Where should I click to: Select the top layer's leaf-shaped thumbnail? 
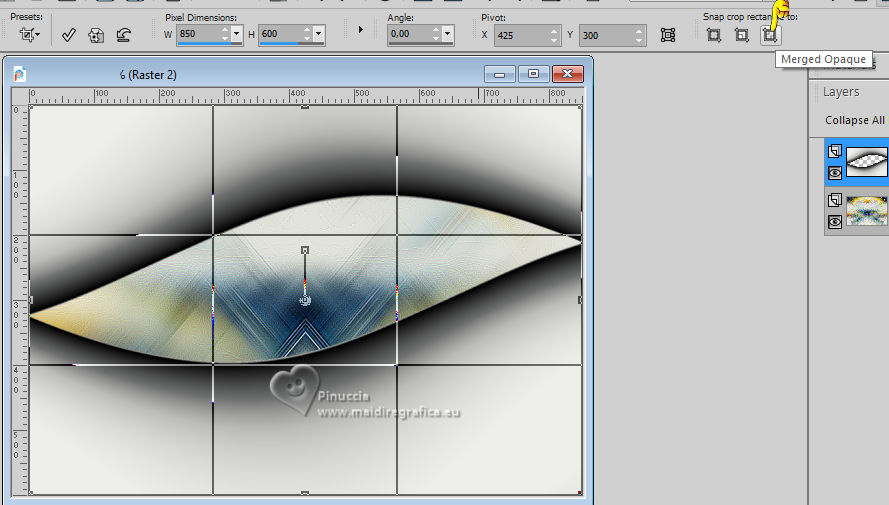(866, 162)
